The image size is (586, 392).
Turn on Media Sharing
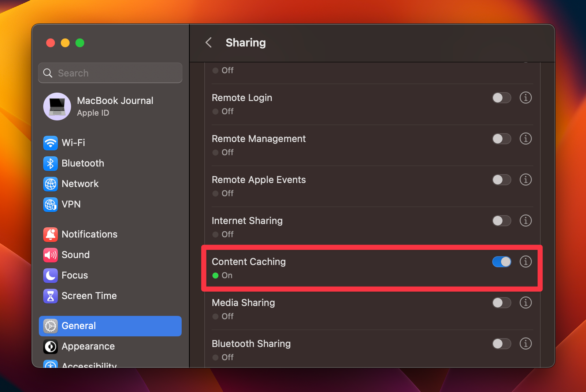(x=501, y=303)
